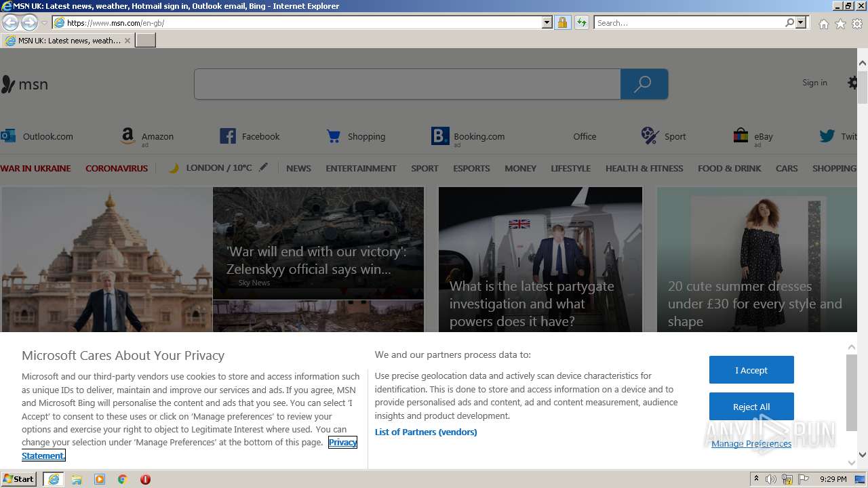Click the Reject All cookies button

click(x=751, y=407)
